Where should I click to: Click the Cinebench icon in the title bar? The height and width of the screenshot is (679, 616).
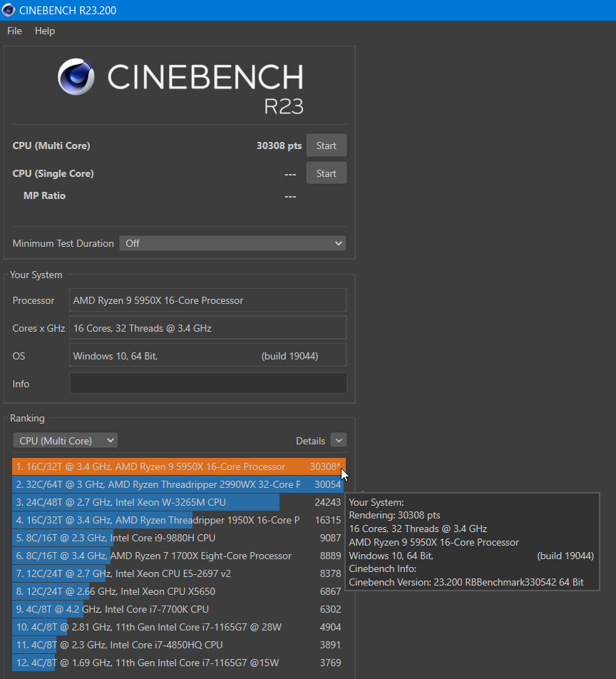click(x=9, y=10)
